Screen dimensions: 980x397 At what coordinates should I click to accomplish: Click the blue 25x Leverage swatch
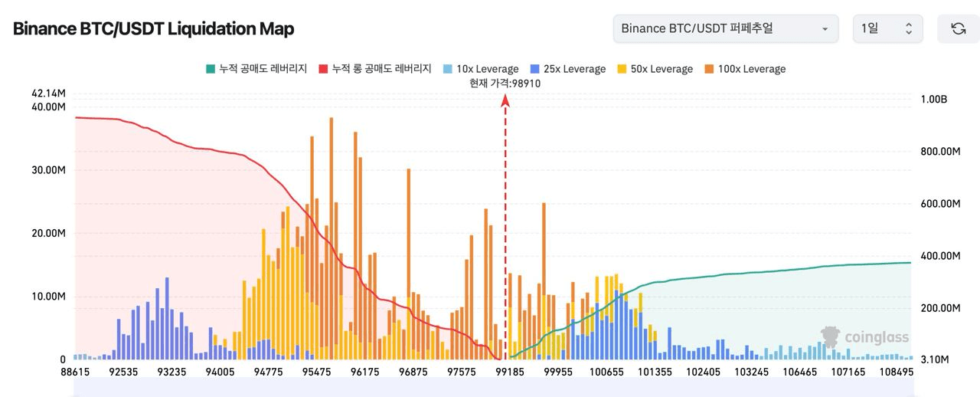click(535, 69)
